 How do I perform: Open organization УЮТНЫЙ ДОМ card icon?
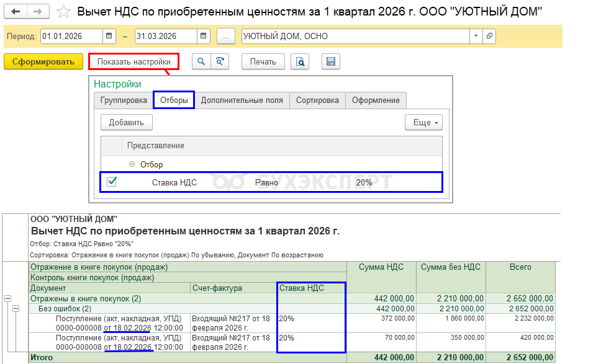[489, 36]
